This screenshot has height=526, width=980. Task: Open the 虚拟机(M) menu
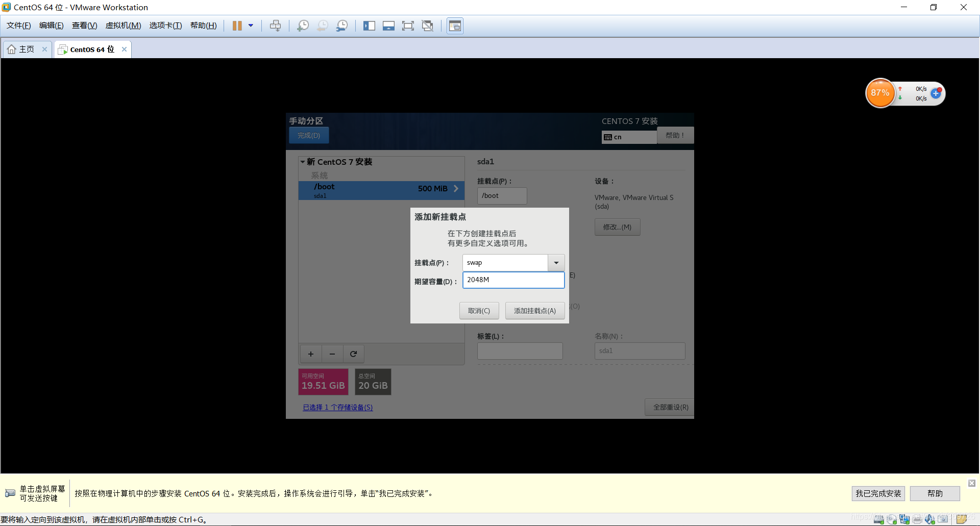(x=123, y=26)
